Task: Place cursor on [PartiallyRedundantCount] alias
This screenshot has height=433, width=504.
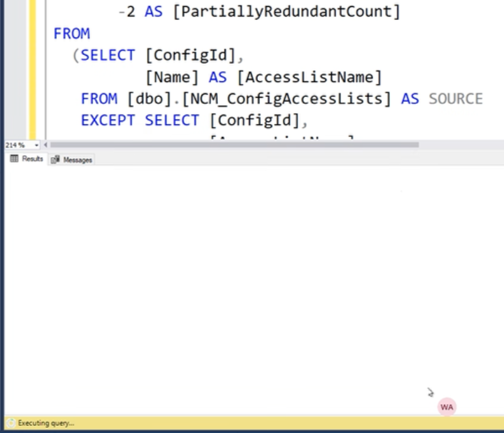Action: coord(286,12)
